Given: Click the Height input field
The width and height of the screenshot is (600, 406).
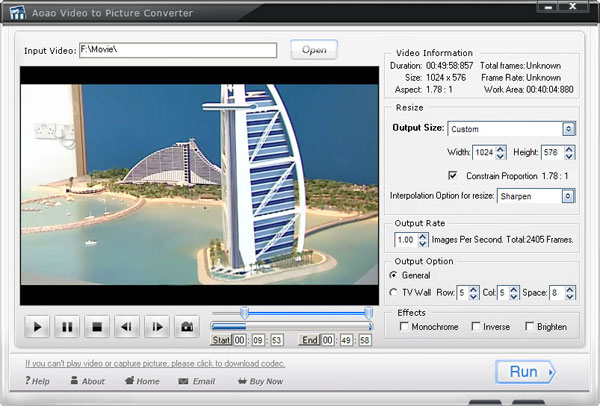Looking at the screenshot, I should (553, 152).
